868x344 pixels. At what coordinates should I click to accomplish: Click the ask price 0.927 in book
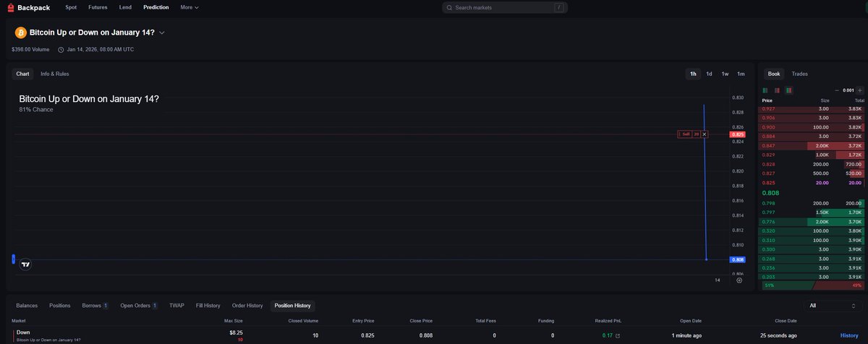[x=768, y=108]
